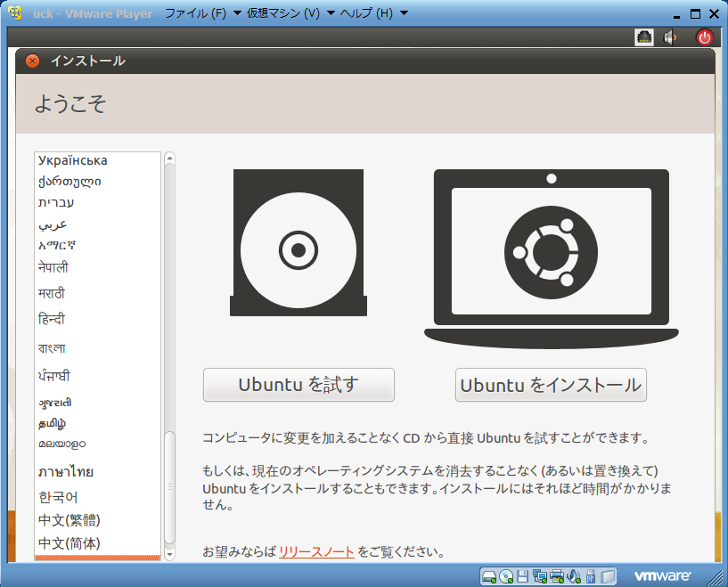This screenshot has height=587, width=728.
Task: Click the Ubuntu をインストール button
Action: coord(551,385)
